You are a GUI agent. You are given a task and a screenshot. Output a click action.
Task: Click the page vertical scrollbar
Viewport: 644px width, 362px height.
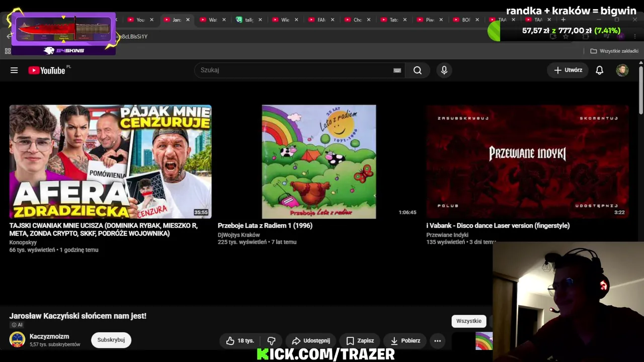click(641, 89)
